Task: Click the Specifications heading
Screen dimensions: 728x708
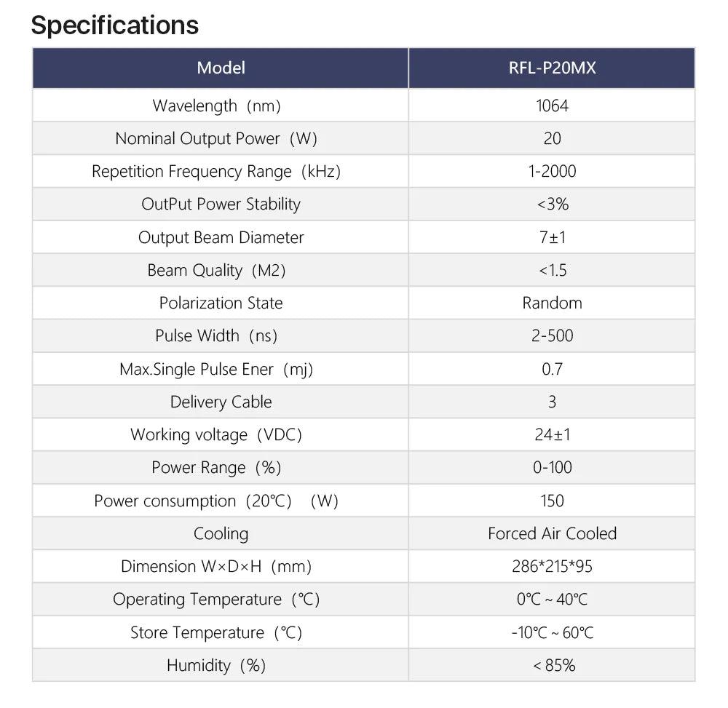Action: tap(115, 25)
